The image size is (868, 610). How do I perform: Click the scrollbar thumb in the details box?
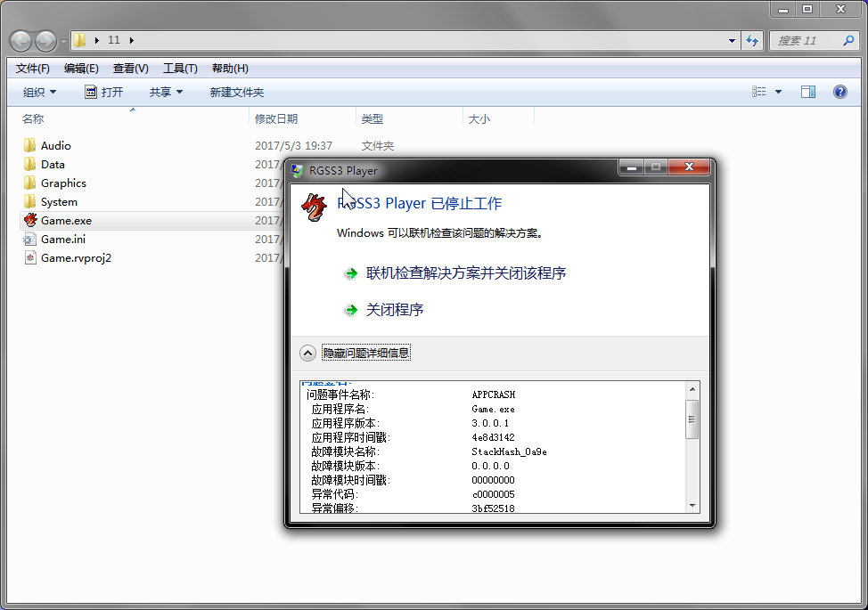pos(692,419)
